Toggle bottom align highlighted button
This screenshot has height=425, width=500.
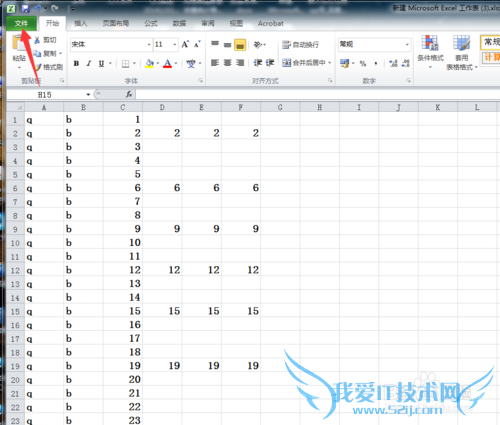240,45
